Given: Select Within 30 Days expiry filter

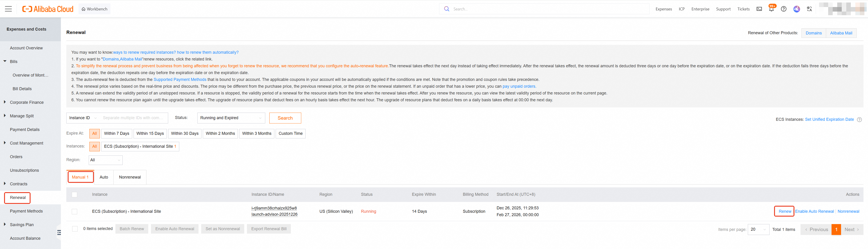Looking at the screenshot, I should tap(185, 134).
